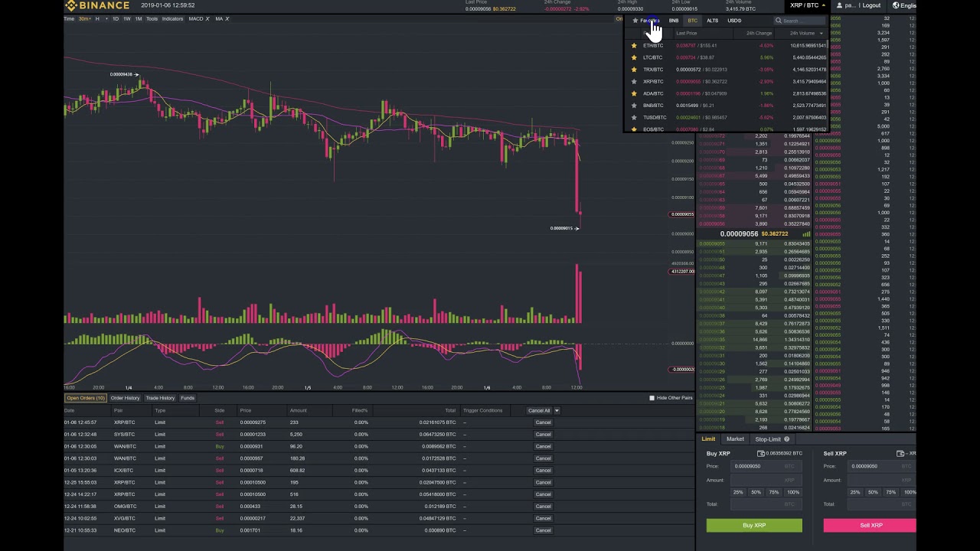Select the 1M chart interval

click(139, 18)
